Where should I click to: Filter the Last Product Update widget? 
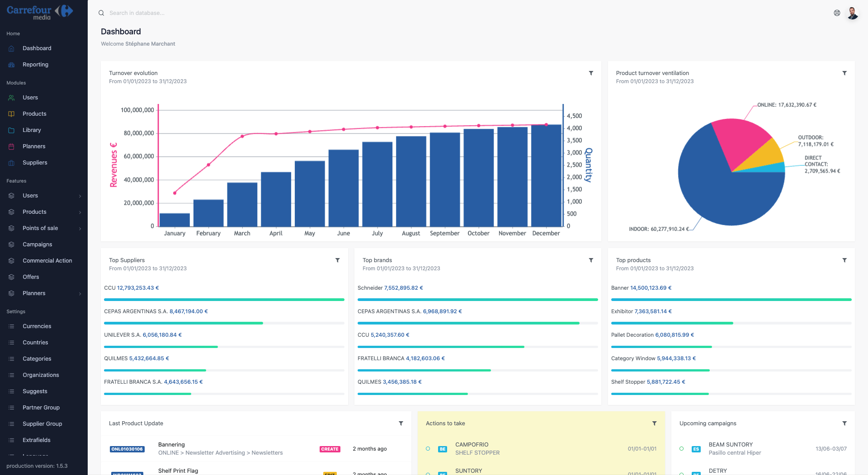[x=401, y=423]
